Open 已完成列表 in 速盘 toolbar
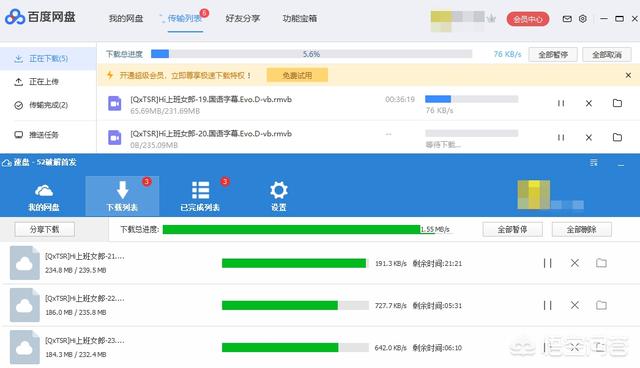 [x=200, y=197]
